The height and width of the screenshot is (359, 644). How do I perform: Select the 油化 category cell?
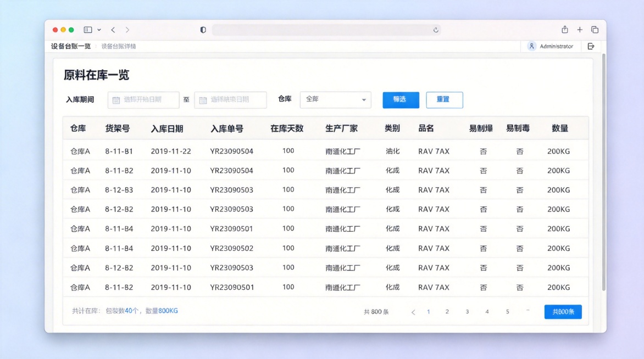tap(393, 151)
